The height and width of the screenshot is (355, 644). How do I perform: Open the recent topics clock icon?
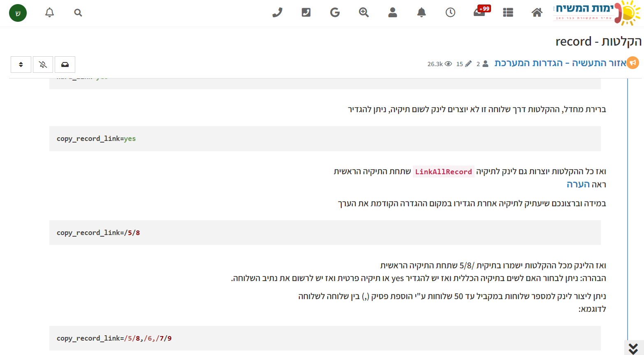click(x=450, y=13)
